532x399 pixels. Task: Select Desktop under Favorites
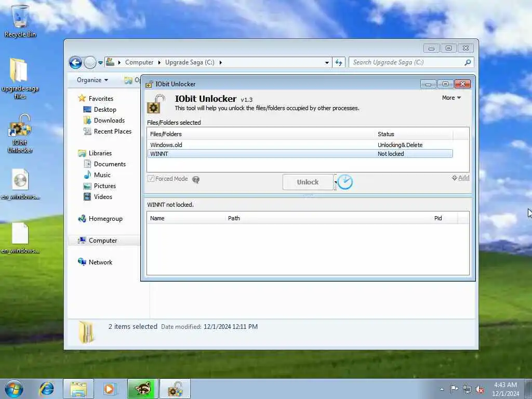[x=105, y=110]
